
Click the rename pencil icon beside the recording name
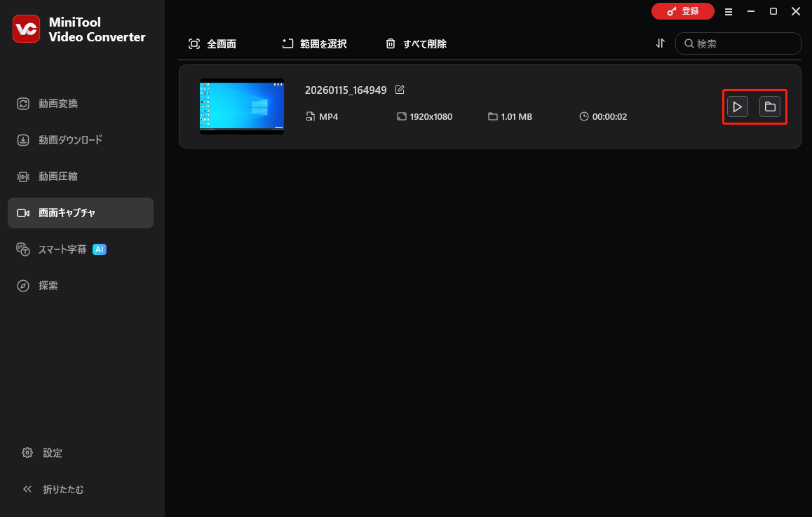tap(400, 90)
